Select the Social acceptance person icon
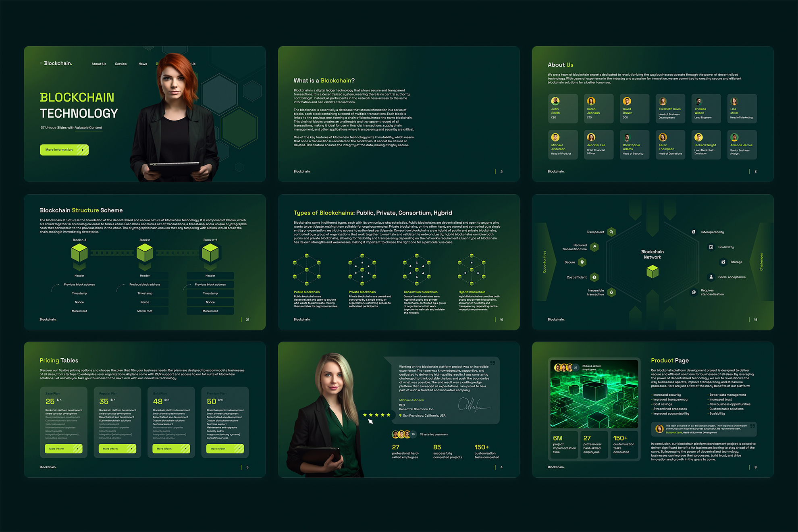The width and height of the screenshot is (798, 532). point(711,277)
